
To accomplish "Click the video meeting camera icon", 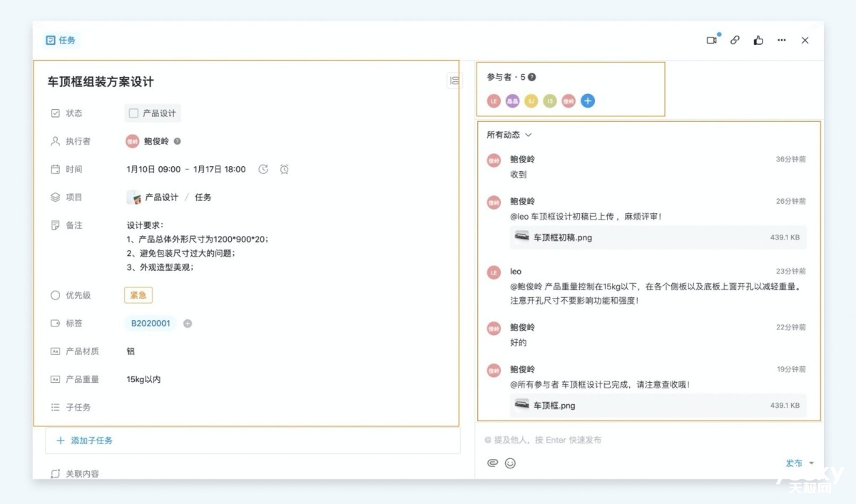I will pyautogui.click(x=711, y=41).
